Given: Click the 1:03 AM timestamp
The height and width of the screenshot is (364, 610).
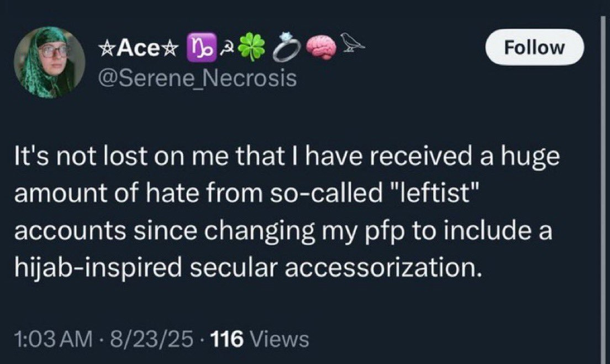Looking at the screenshot, I should [53, 339].
